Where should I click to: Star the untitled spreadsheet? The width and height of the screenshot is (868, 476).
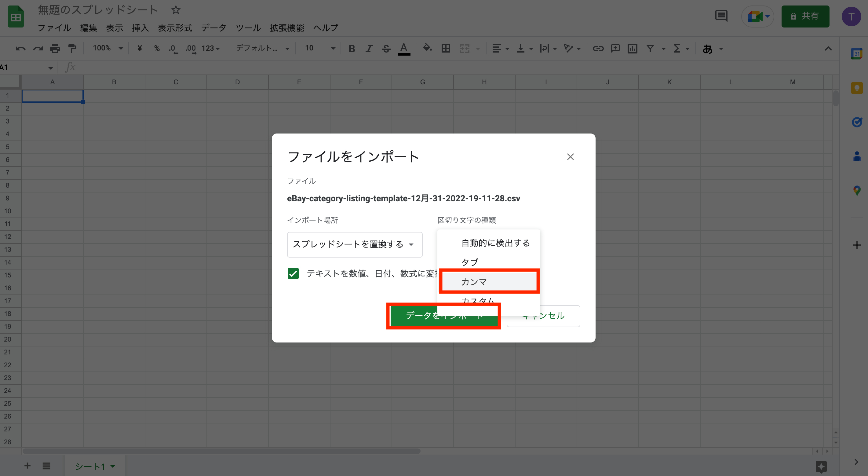tap(176, 10)
